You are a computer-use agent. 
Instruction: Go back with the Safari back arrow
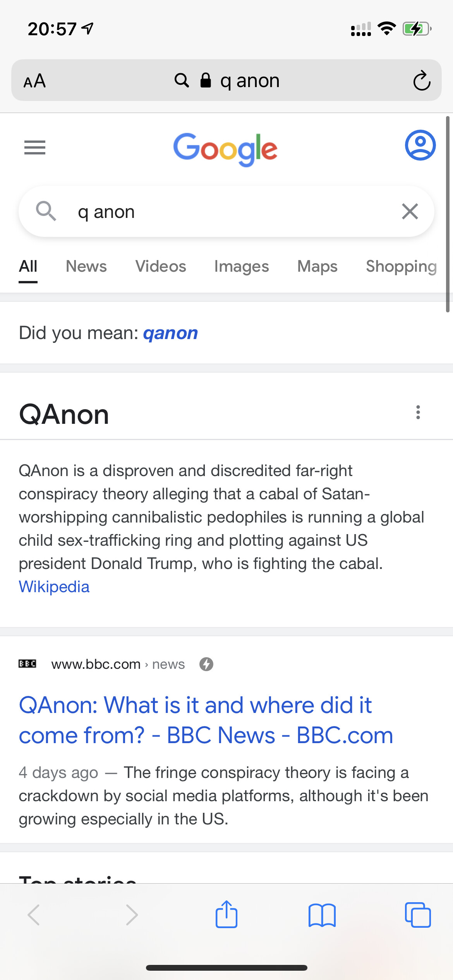click(x=34, y=915)
